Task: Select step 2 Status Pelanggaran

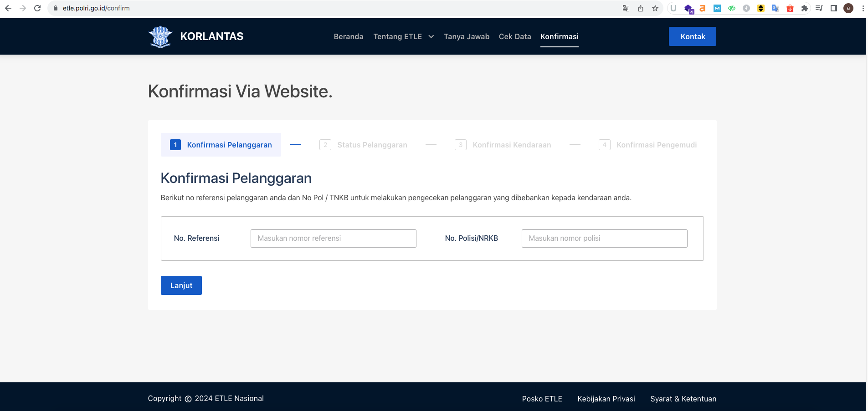Action: coord(363,145)
